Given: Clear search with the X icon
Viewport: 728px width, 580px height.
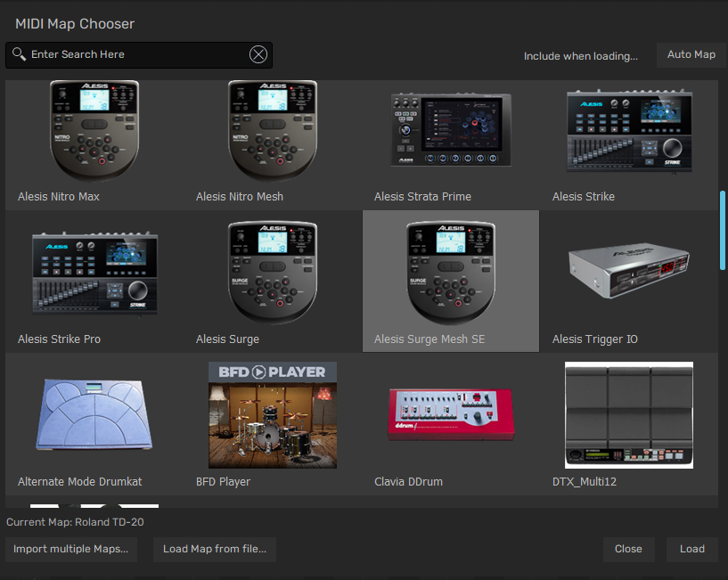Looking at the screenshot, I should 258,54.
